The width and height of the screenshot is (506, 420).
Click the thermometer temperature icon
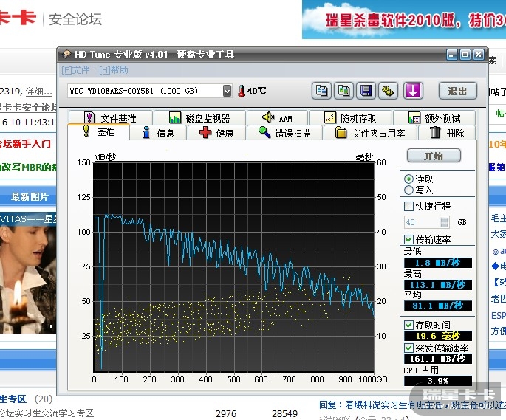click(x=241, y=91)
